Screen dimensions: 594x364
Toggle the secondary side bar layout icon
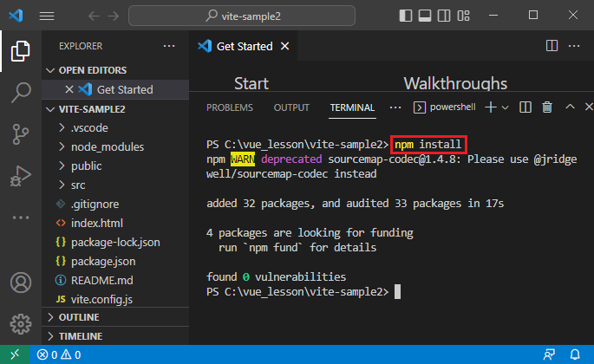tap(444, 16)
